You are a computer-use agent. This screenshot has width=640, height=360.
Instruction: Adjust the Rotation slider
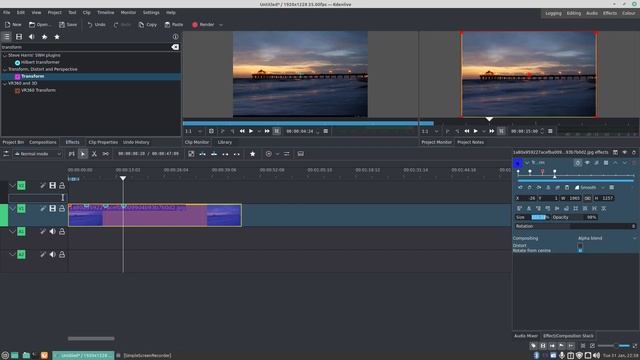tap(575, 226)
